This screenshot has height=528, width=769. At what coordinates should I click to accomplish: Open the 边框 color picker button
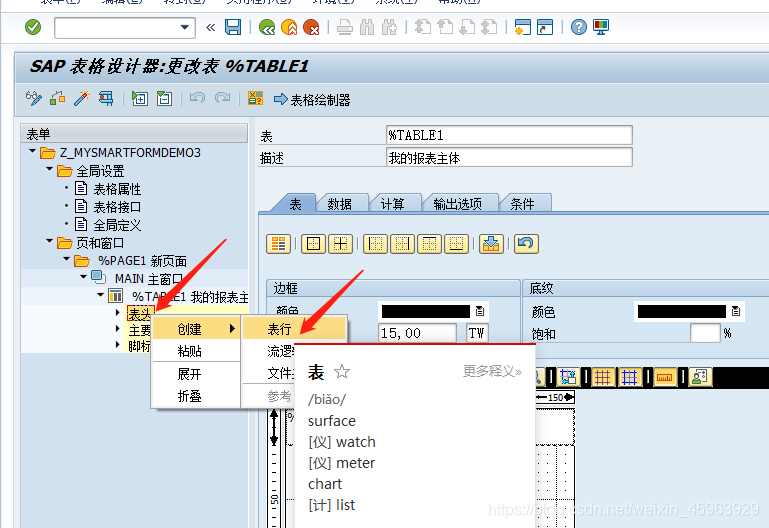click(480, 311)
